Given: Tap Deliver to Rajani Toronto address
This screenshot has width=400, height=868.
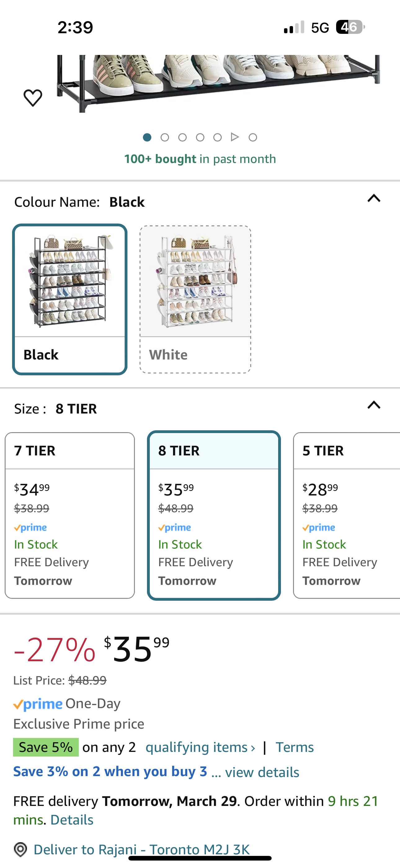Looking at the screenshot, I should (x=142, y=849).
